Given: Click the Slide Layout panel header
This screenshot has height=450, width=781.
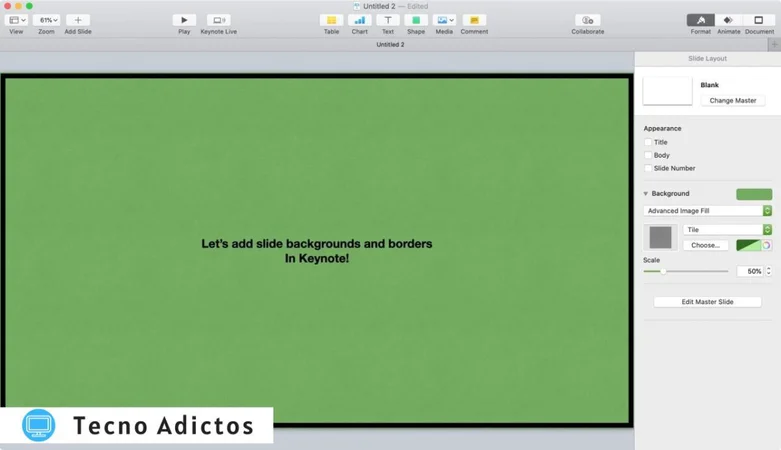Looking at the screenshot, I should point(707,58).
